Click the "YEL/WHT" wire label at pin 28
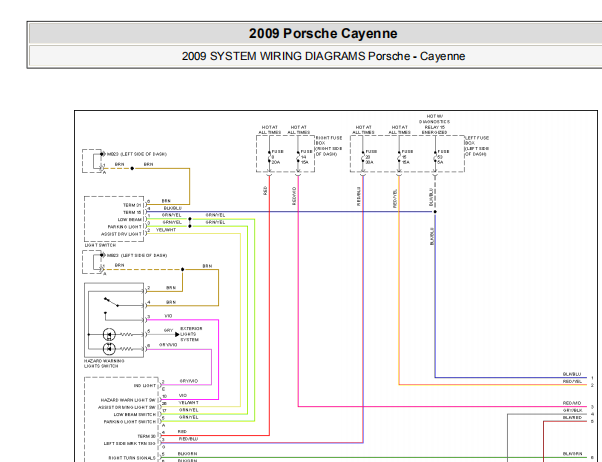 189,403
